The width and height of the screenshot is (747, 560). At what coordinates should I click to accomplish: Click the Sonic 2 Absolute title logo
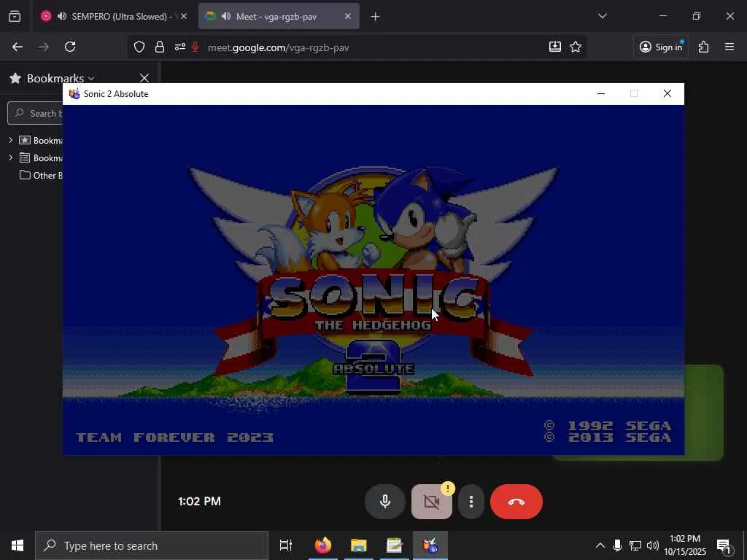374,281
